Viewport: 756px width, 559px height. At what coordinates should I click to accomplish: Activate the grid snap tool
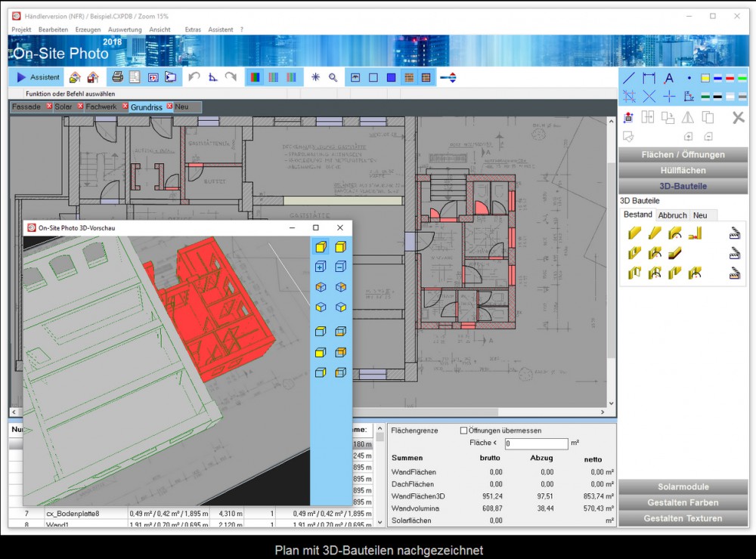pyautogui.click(x=629, y=97)
